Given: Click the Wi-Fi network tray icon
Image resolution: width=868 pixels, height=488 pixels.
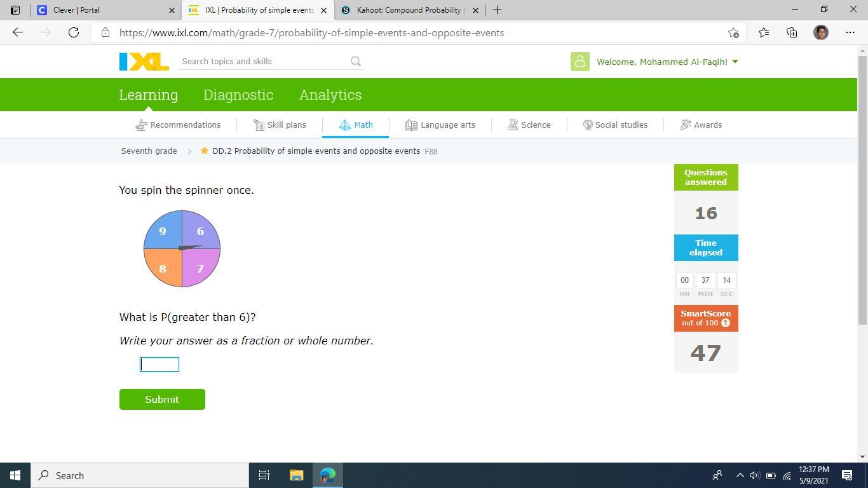Looking at the screenshot, I should (x=787, y=475).
